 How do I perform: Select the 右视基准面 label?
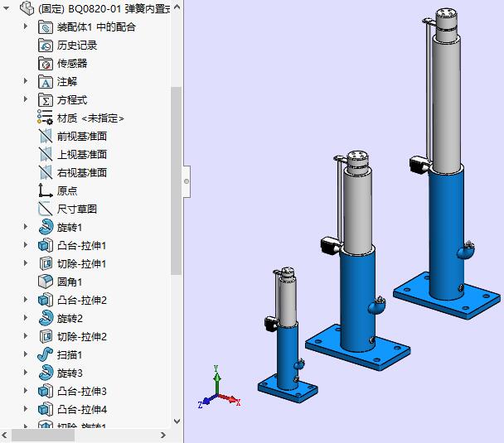point(82,173)
